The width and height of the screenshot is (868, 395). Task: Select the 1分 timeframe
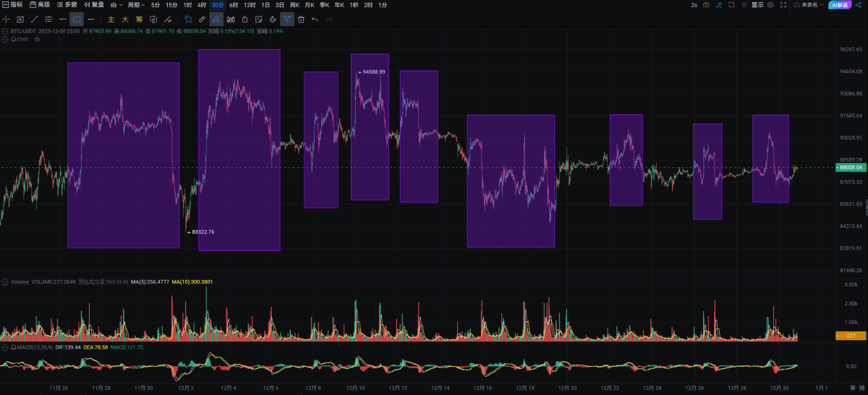pyautogui.click(x=383, y=5)
